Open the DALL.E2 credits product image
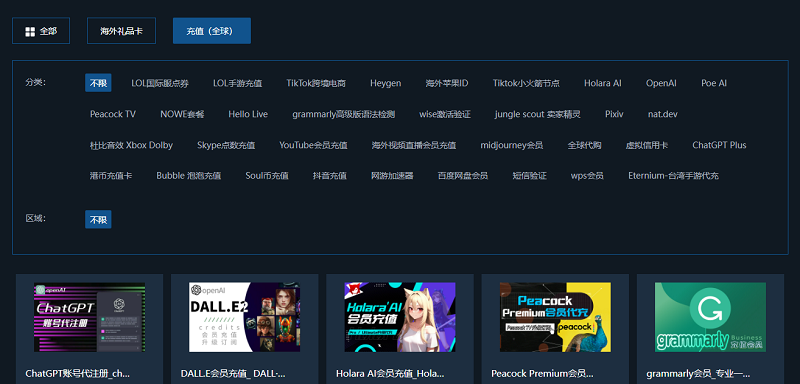Viewport: 800px width, 384px height. (244, 317)
